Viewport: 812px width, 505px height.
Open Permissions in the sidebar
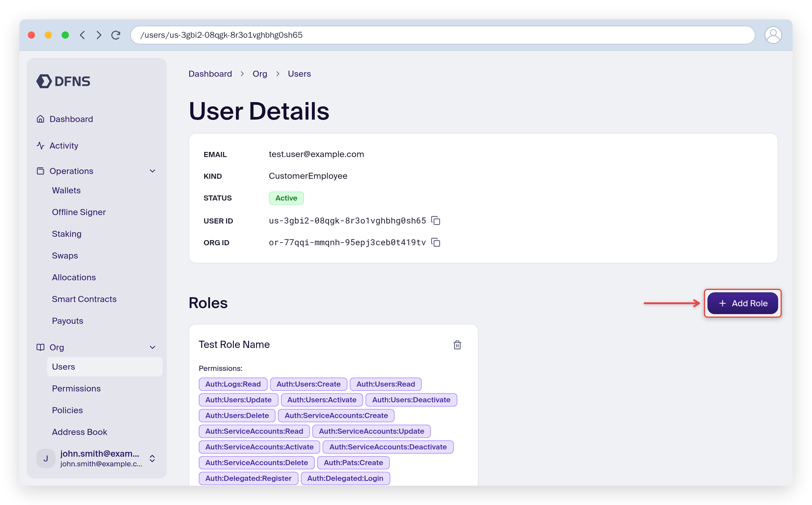[76, 388]
